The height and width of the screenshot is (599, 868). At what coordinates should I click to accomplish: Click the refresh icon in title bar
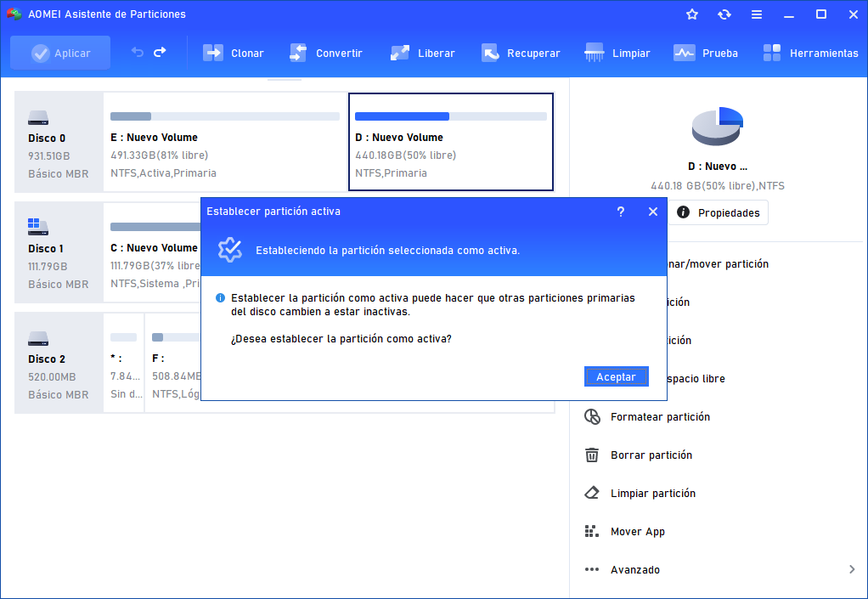(x=724, y=14)
